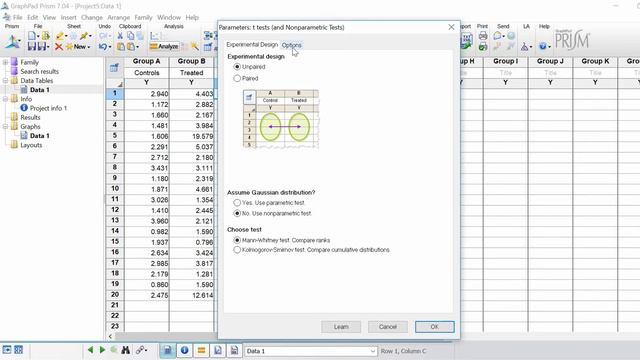Click the graph page icon in bottom bar

coord(218,350)
